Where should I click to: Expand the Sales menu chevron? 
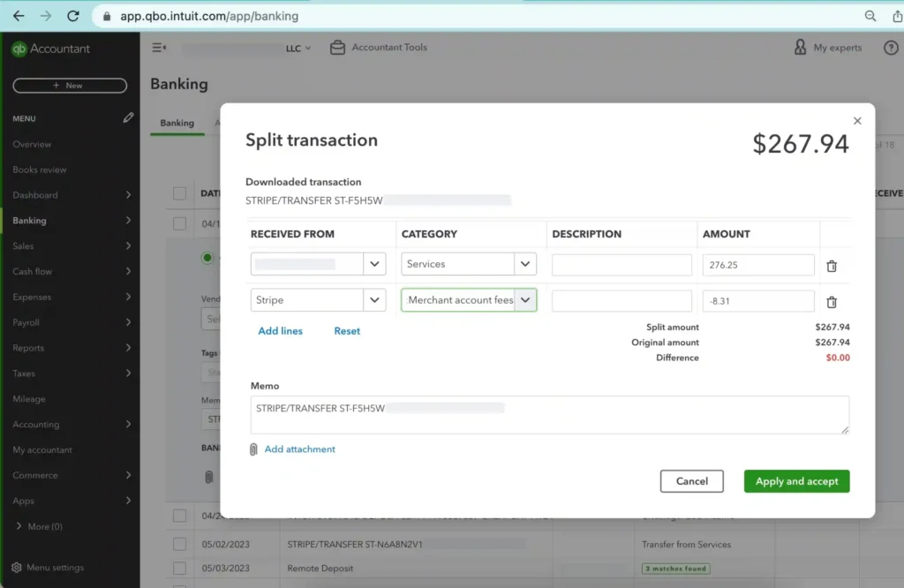[x=128, y=245]
